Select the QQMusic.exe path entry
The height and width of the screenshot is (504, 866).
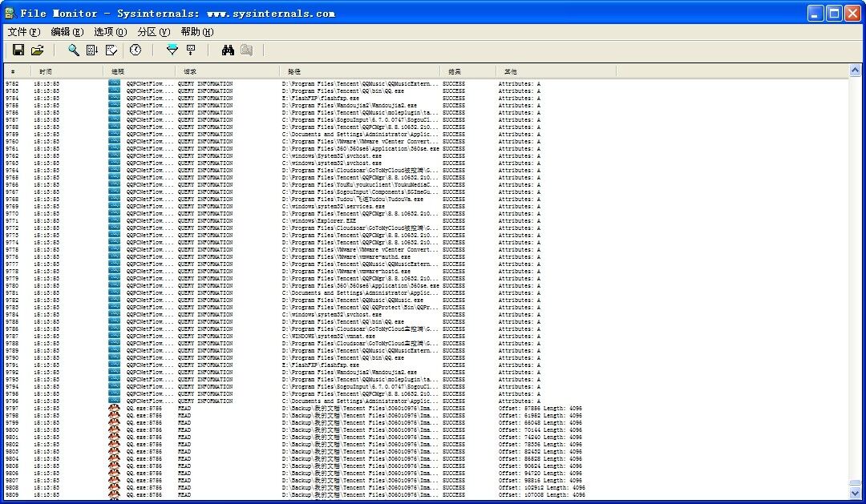[x=352, y=300]
